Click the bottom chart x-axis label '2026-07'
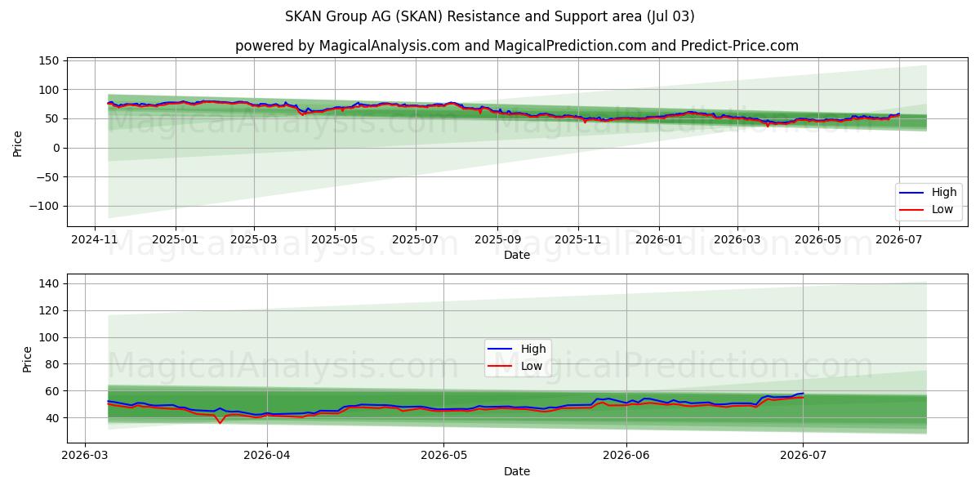The width and height of the screenshot is (980, 490). click(803, 457)
